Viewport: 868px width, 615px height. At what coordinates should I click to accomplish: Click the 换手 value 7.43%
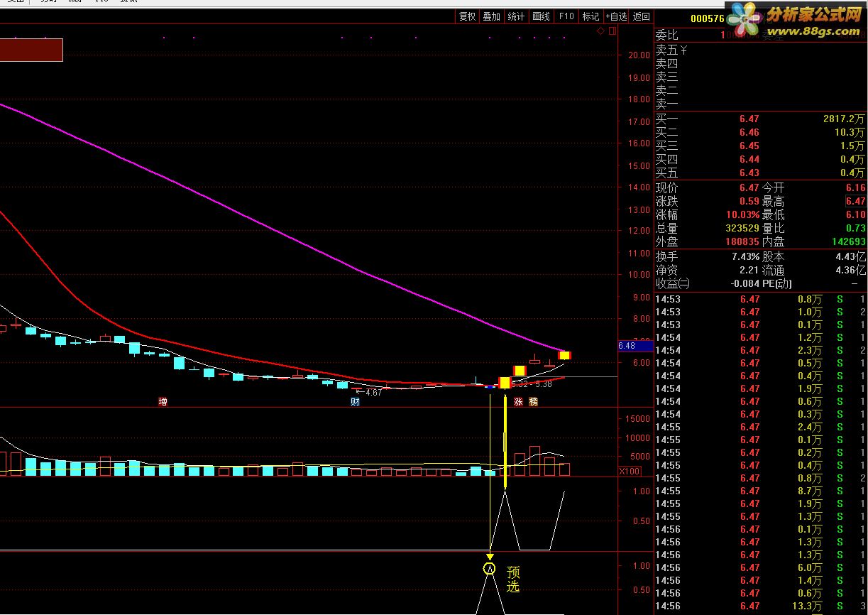click(x=746, y=256)
